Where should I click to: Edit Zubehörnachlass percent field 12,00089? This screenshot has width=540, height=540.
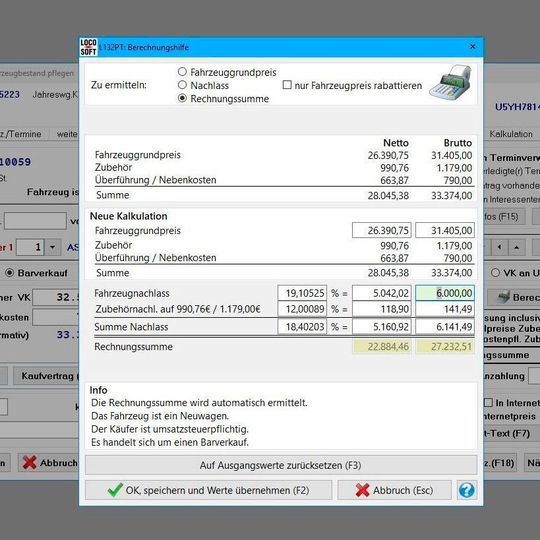tap(302, 309)
